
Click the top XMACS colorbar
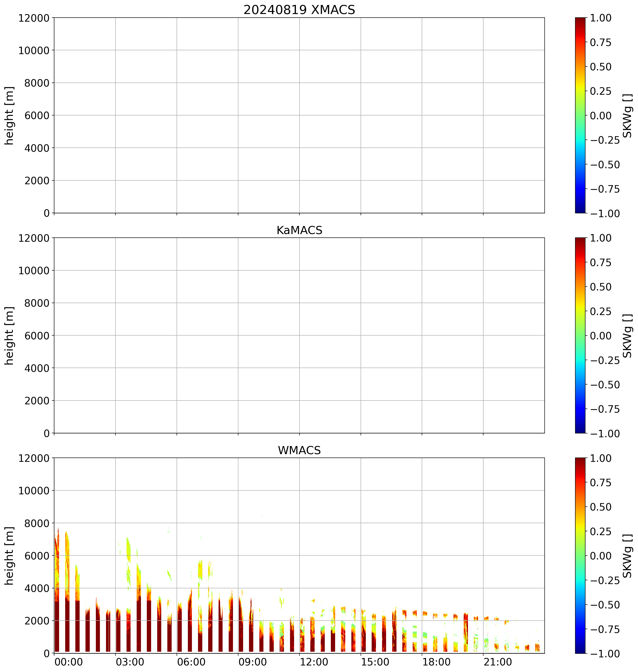pos(580,115)
